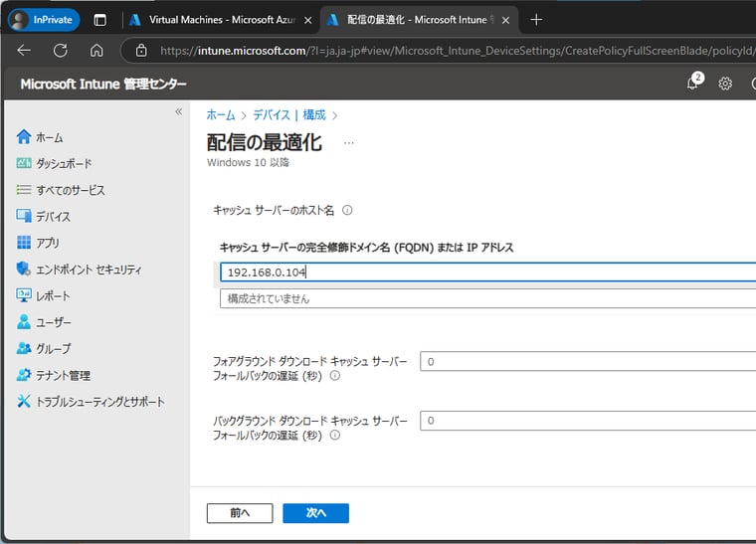Follow the デバイス | 構成 breadcrumb link

[x=289, y=115]
